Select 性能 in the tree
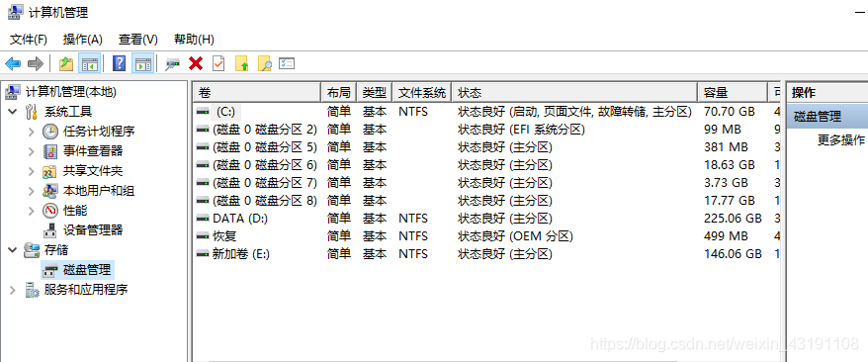 pyautogui.click(x=75, y=211)
